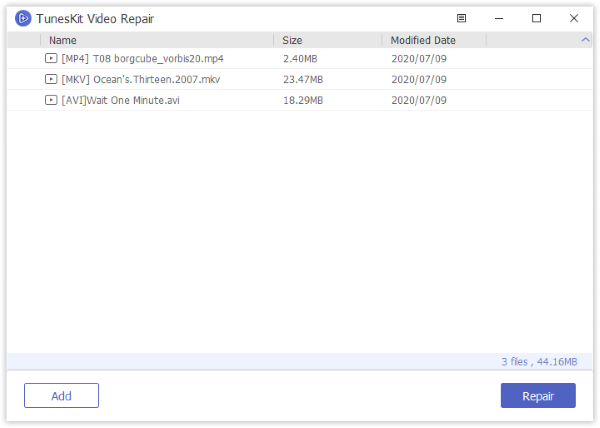
Task: Click modified date of the MKV file row
Action: point(419,79)
